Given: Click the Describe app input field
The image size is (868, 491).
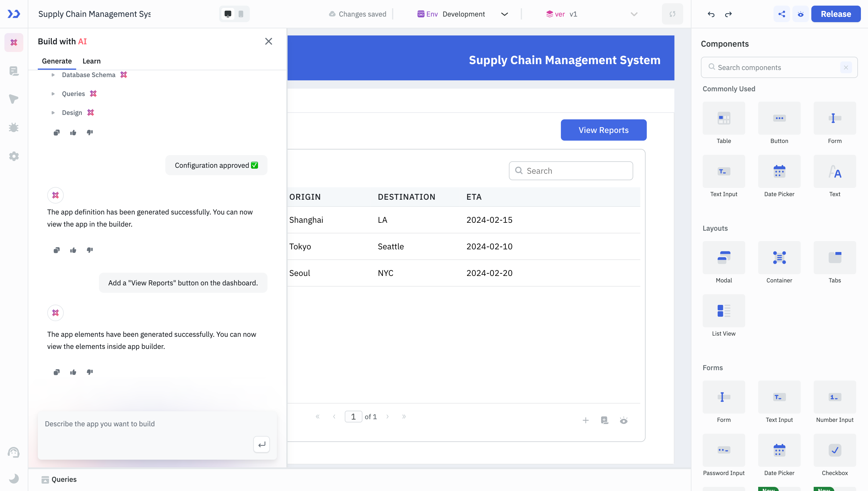Looking at the screenshot, I should (x=156, y=433).
